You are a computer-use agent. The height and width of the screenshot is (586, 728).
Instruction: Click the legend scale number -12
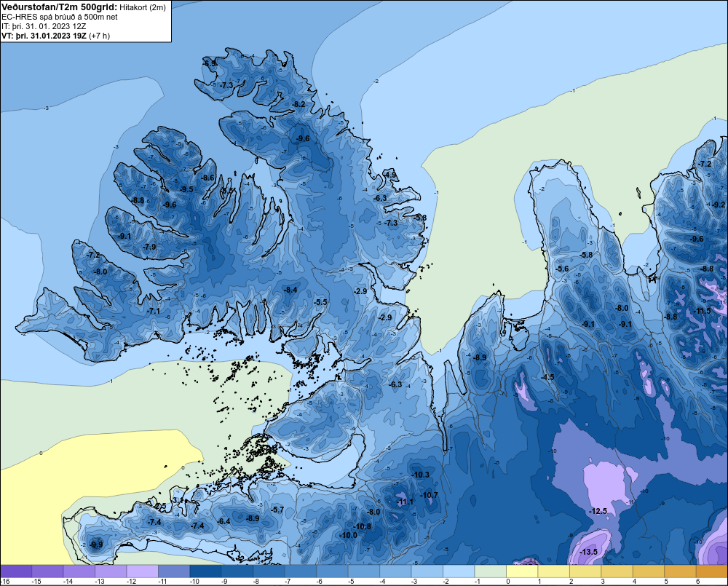coord(131,582)
